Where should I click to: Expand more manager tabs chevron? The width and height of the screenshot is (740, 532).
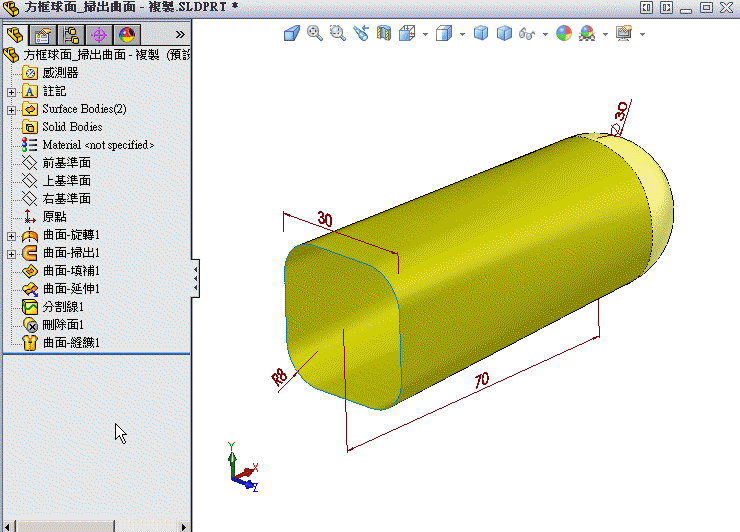(x=180, y=34)
